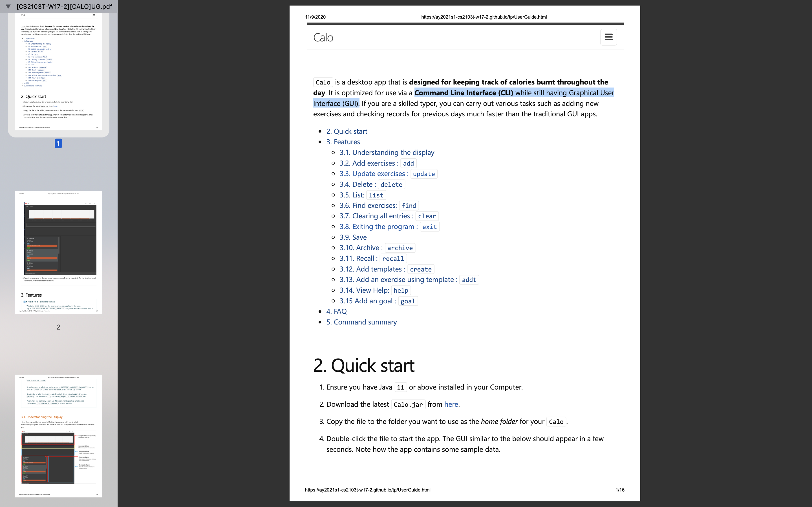Screen dimensions: 812x507
Task: Click the 'here' download link
Action: (x=451, y=404)
